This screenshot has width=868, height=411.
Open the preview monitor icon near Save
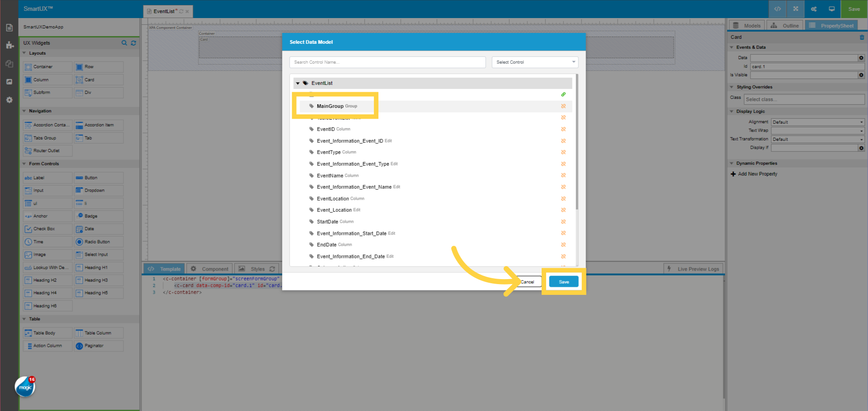point(831,9)
